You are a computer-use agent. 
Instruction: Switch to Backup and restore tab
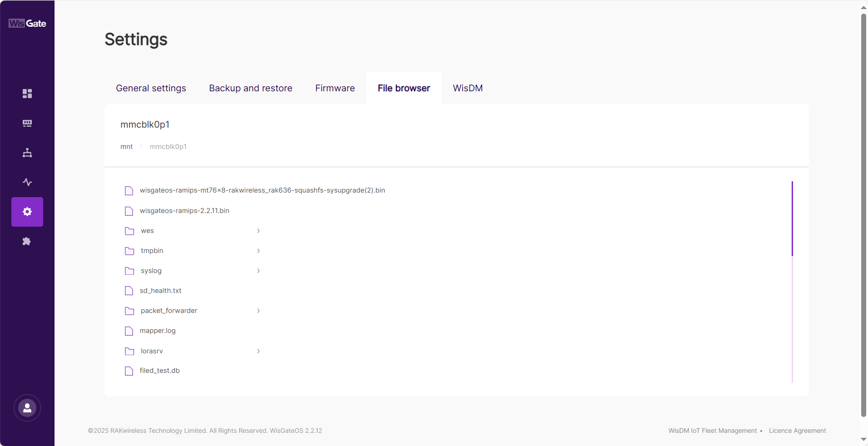pyautogui.click(x=250, y=88)
